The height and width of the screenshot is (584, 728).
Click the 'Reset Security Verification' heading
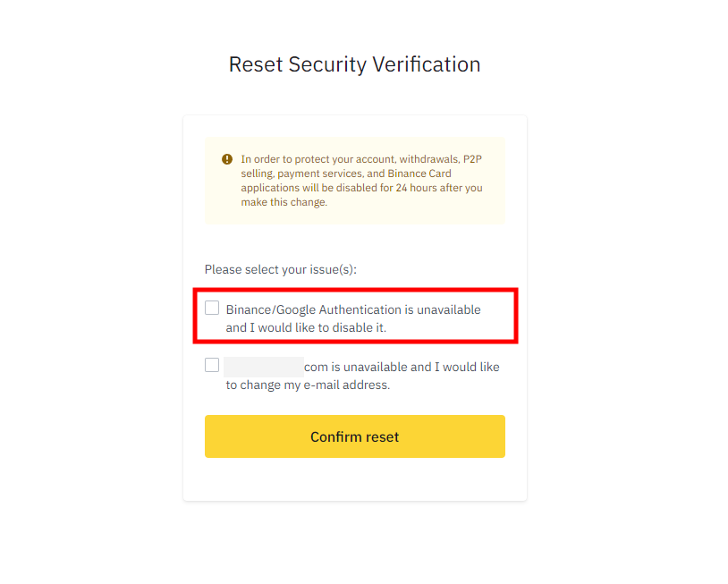pos(354,64)
